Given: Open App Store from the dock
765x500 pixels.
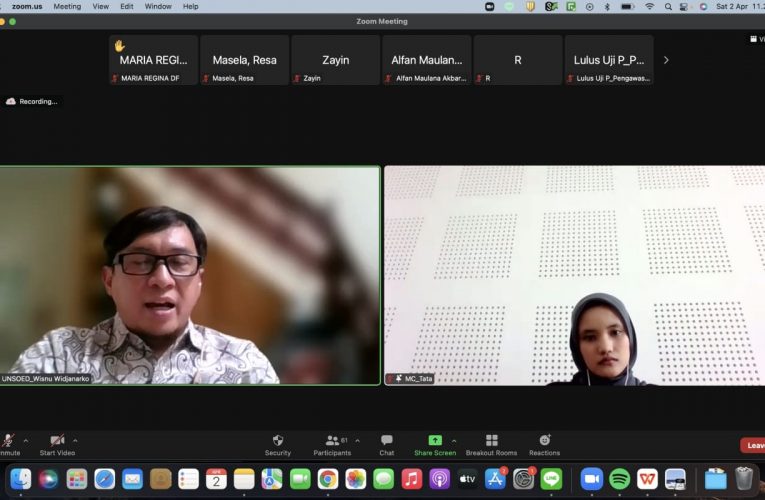Looking at the screenshot, I should click(x=495, y=479).
